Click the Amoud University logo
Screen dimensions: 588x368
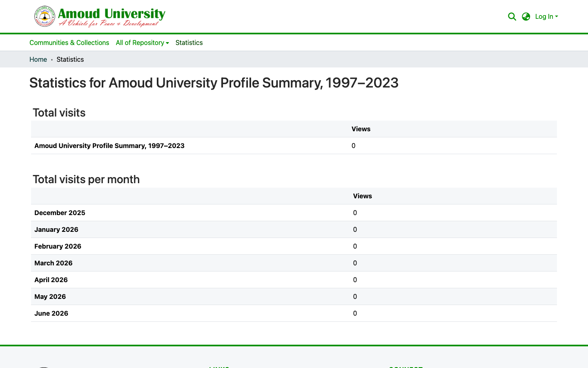point(100,16)
